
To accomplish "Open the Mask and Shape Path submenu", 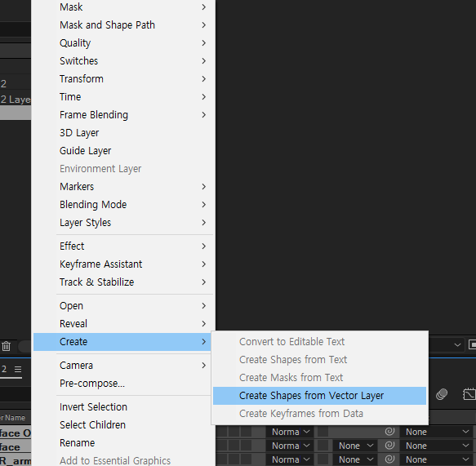I will pyautogui.click(x=123, y=24).
